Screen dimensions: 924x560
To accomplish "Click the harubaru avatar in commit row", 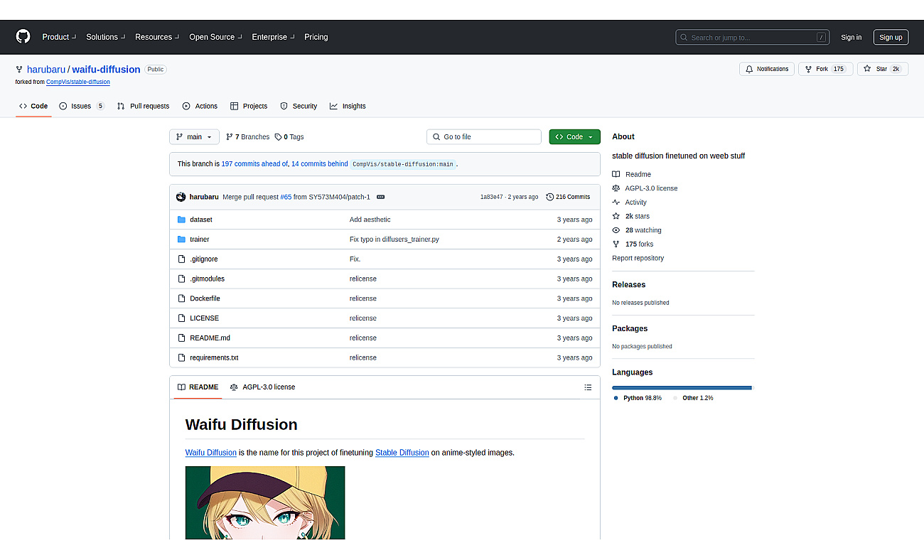I will (x=181, y=197).
